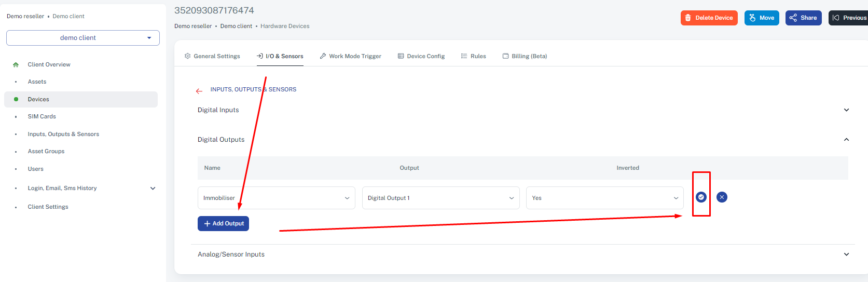Click the Move device button
868x282 pixels.
coord(762,18)
